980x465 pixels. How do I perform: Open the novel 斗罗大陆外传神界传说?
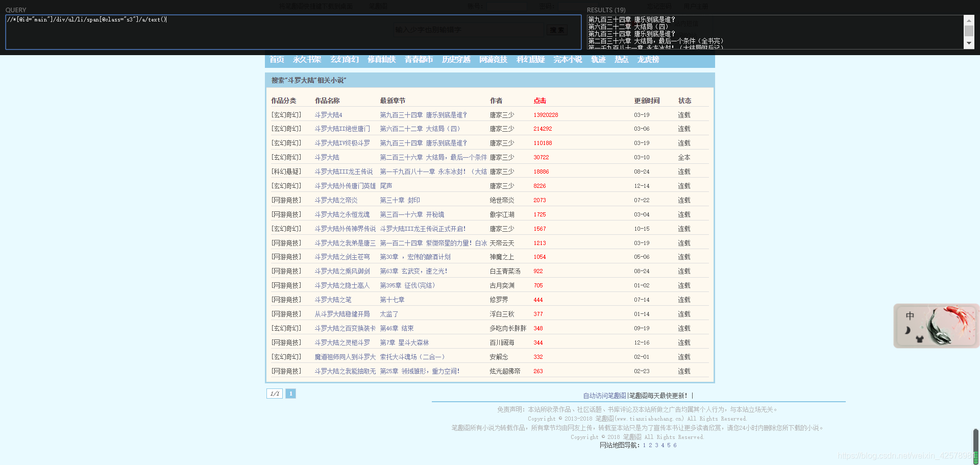tap(345, 229)
